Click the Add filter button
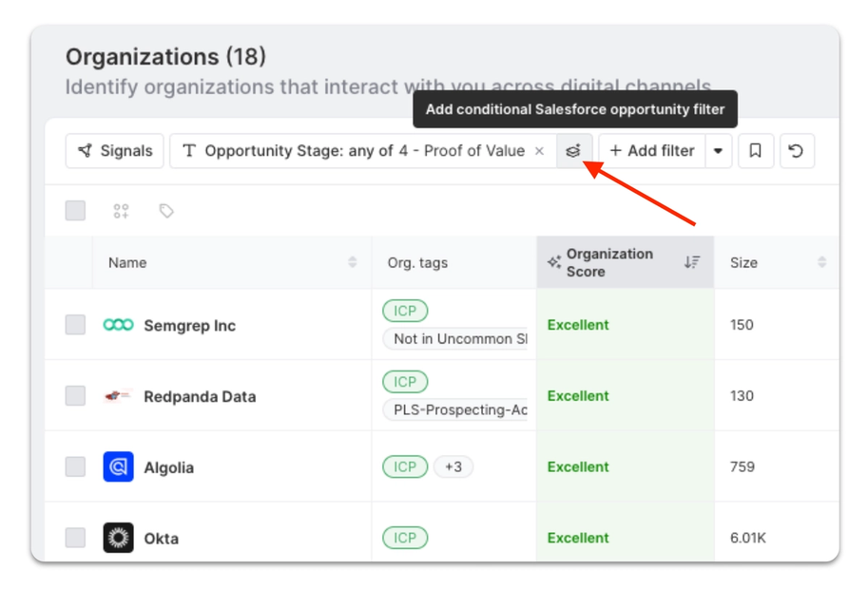Screen dimensions: 868x589 [652, 151]
